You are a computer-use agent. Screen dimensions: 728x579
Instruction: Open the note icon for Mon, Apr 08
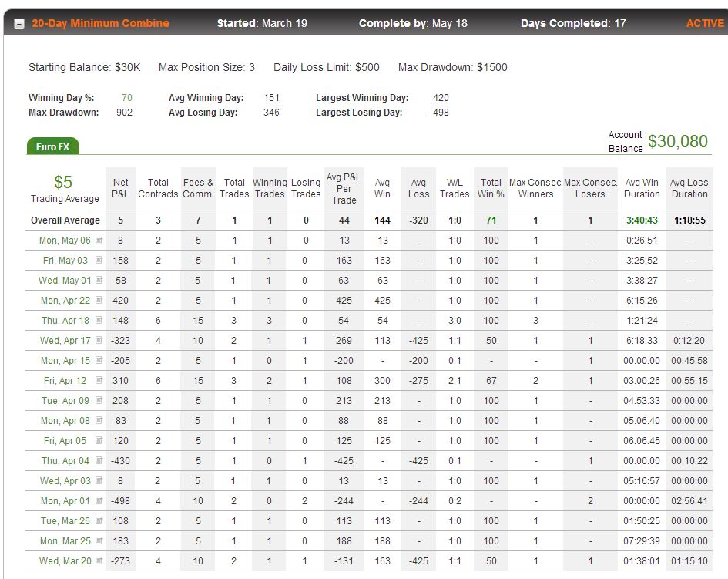click(99, 420)
